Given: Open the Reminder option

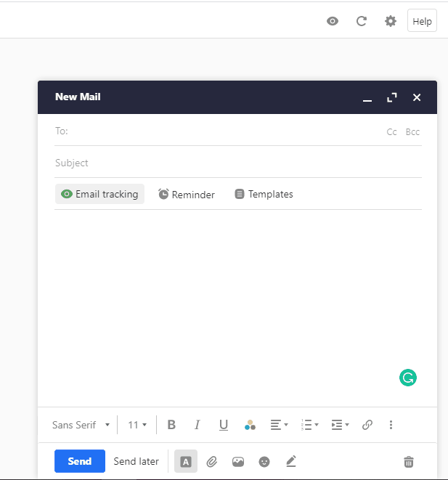Looking at the screenshot, I should [187, 194].
